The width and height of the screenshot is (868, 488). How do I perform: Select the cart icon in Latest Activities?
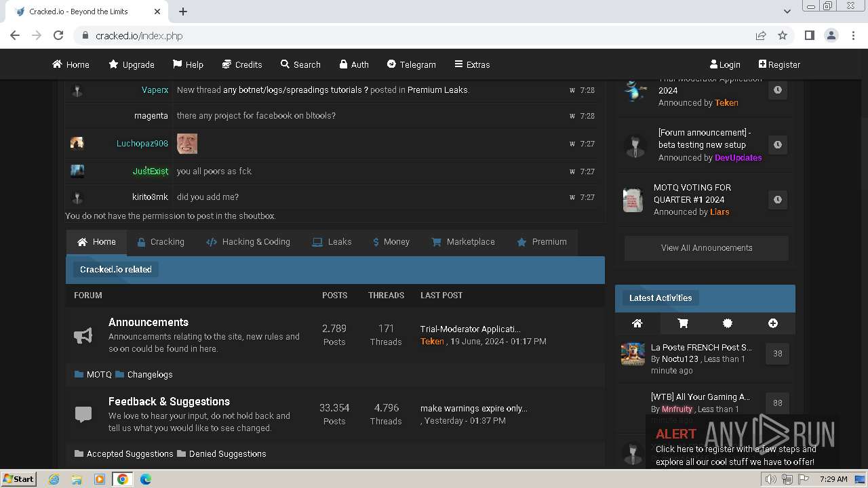(x=682, y=323)
